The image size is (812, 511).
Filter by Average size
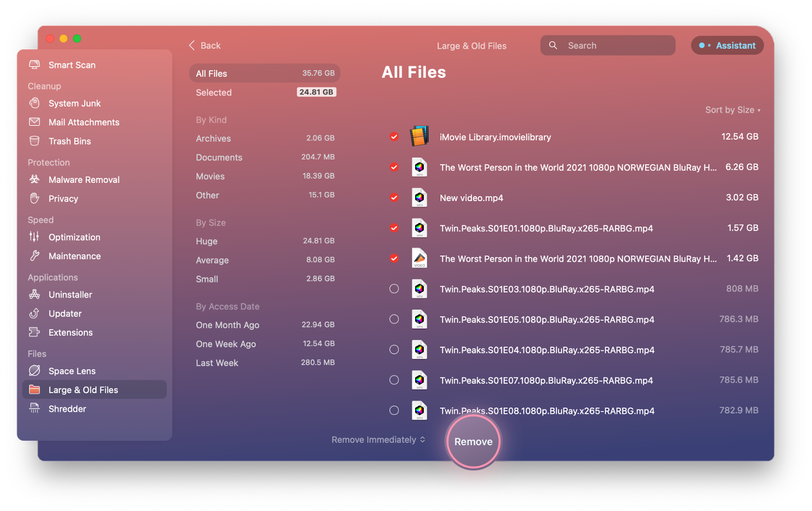[x=264, y=260]
